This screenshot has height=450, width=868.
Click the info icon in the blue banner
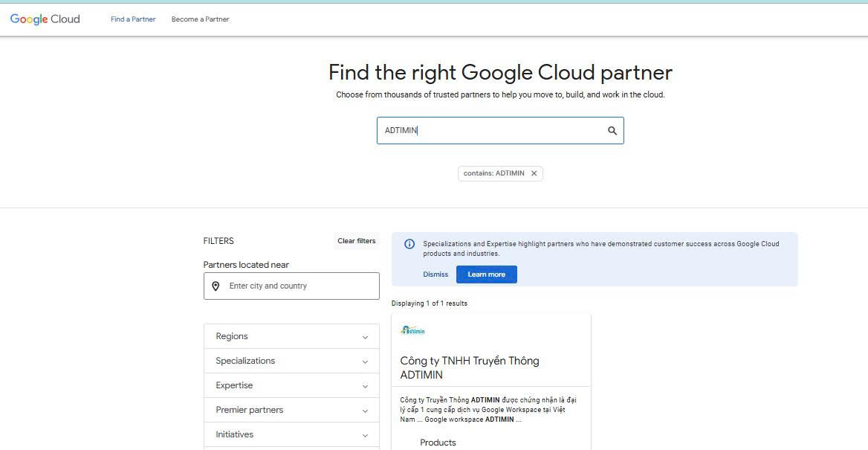(x=409, y=245)
